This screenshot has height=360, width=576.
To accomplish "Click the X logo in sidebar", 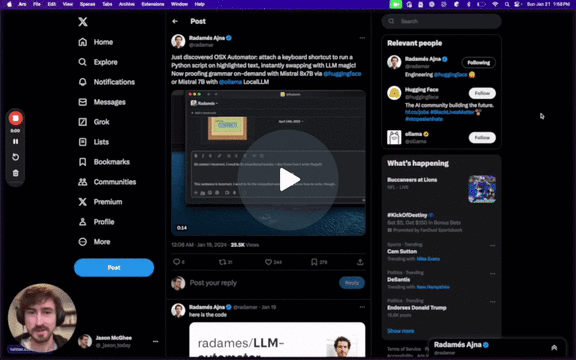I will coord(83,22).
